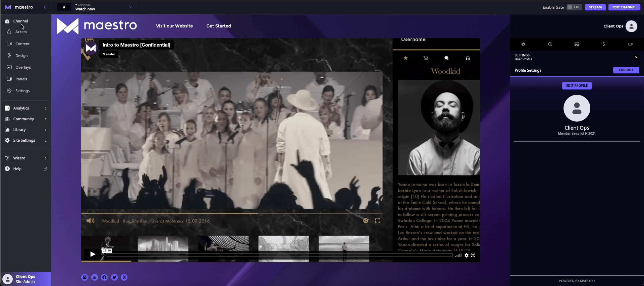Image resolution: width=644 pixels, height=286 pixels.
Task: Click the STREAM button
Action: click(595, 7)
